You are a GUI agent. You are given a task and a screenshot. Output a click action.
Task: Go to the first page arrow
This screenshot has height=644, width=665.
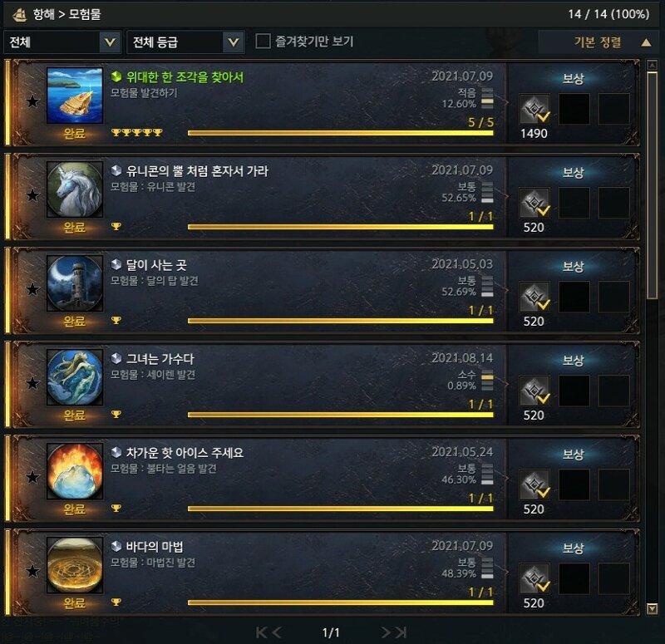262,632
